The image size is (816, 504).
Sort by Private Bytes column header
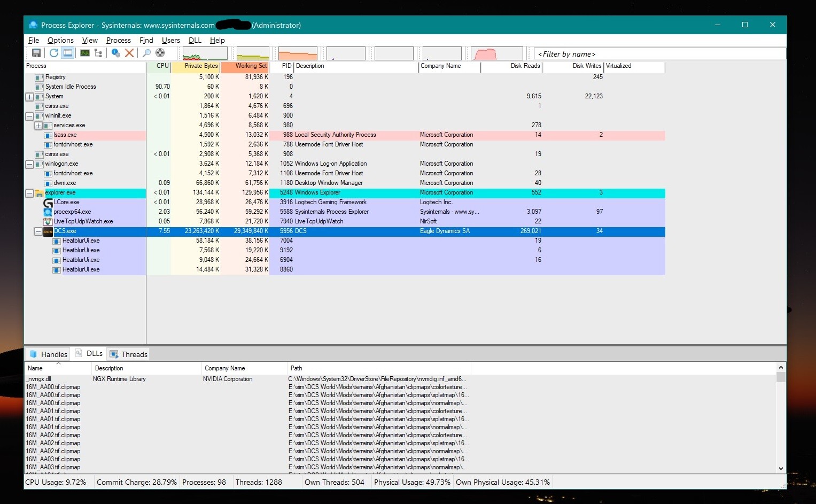196,66
